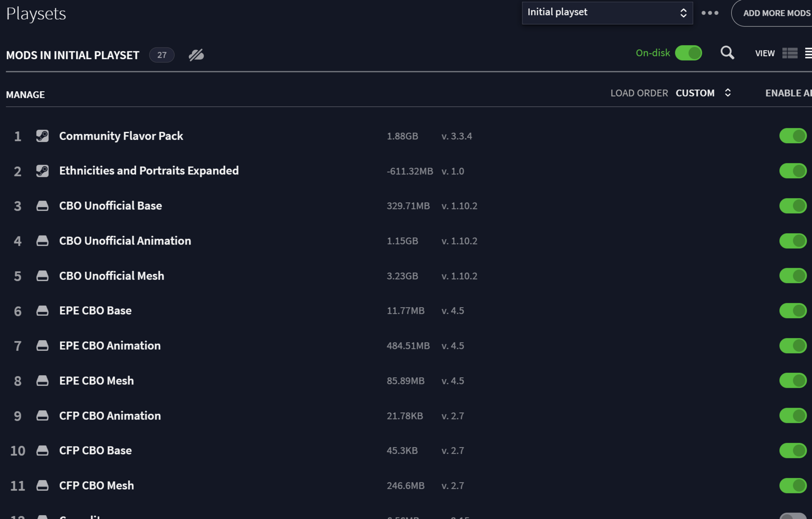The height and width of the screenshot is (519, 812).
Task: Click the disk icon for EPE CBO Animation
Action: click(x=42, y=346)
